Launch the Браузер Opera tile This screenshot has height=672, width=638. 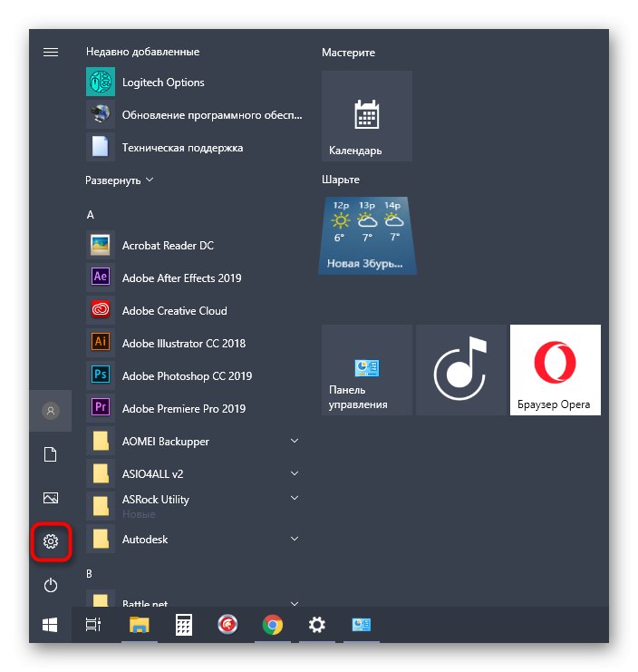coord(556,370)
